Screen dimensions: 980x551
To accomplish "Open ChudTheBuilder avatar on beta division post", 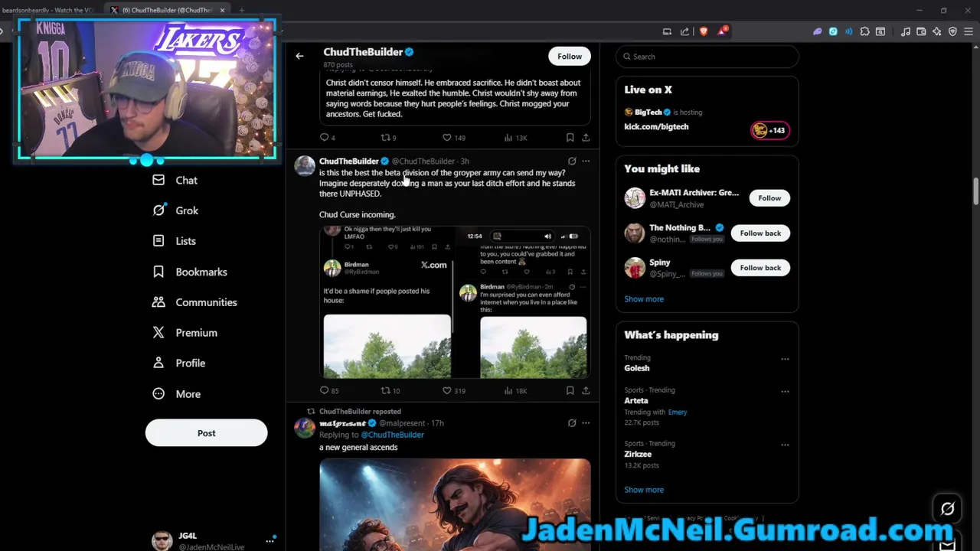I will click(305, 166).
